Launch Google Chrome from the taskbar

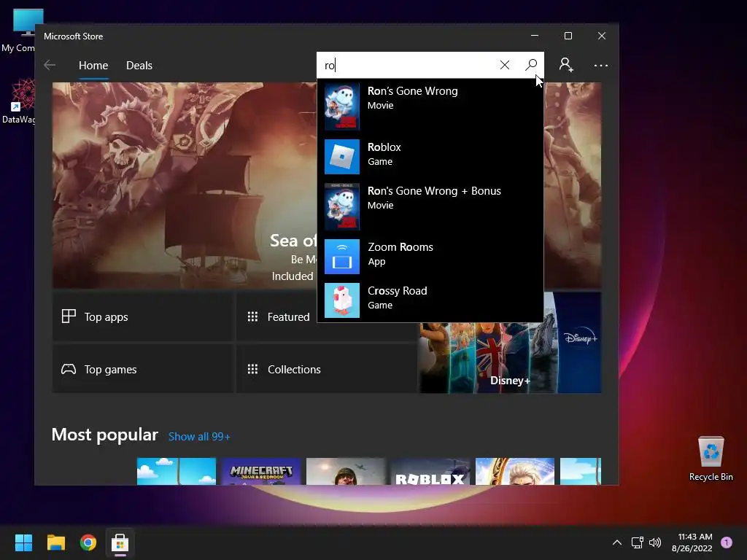(x=88, y=542)
